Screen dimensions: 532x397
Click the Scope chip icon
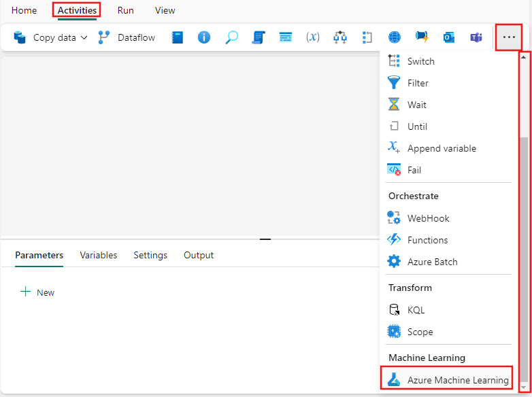(x=394, y=331)
